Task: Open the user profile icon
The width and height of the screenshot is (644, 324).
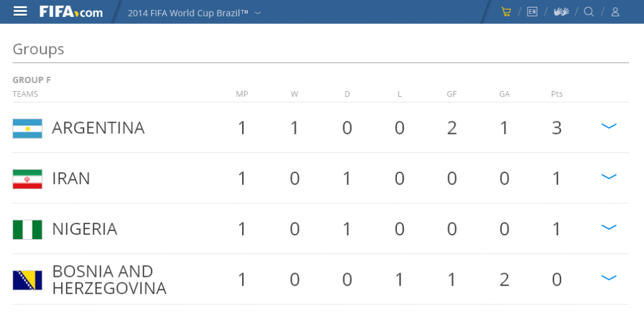Action: click(615, 12)
